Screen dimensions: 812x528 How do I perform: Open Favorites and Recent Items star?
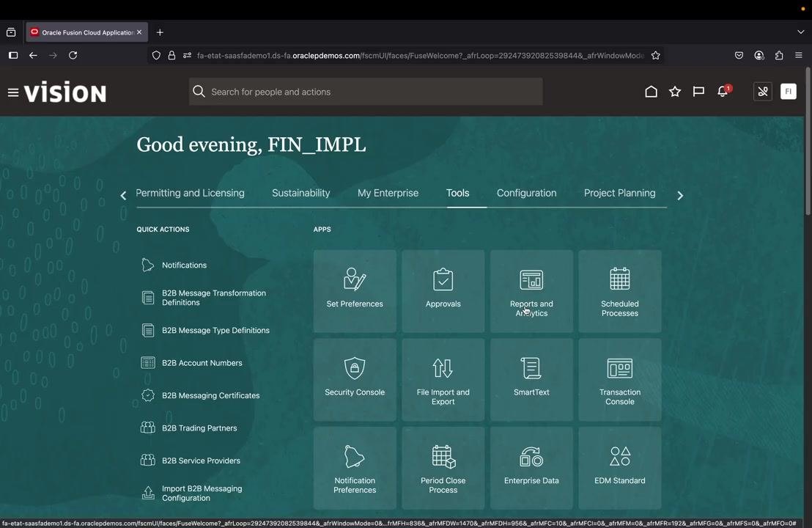[x=675, y=92]
